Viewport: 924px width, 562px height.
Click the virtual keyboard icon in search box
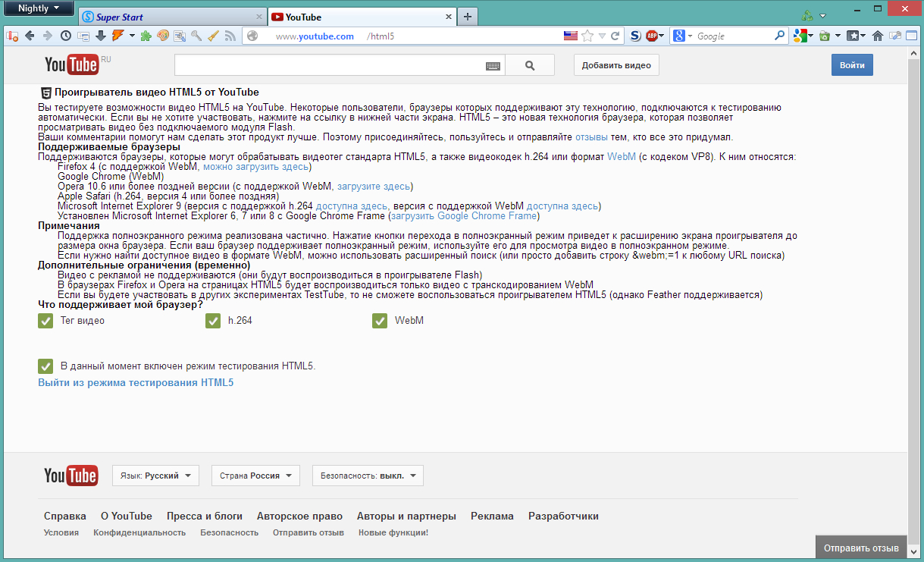pyautogui.click(x=493, y=66)
